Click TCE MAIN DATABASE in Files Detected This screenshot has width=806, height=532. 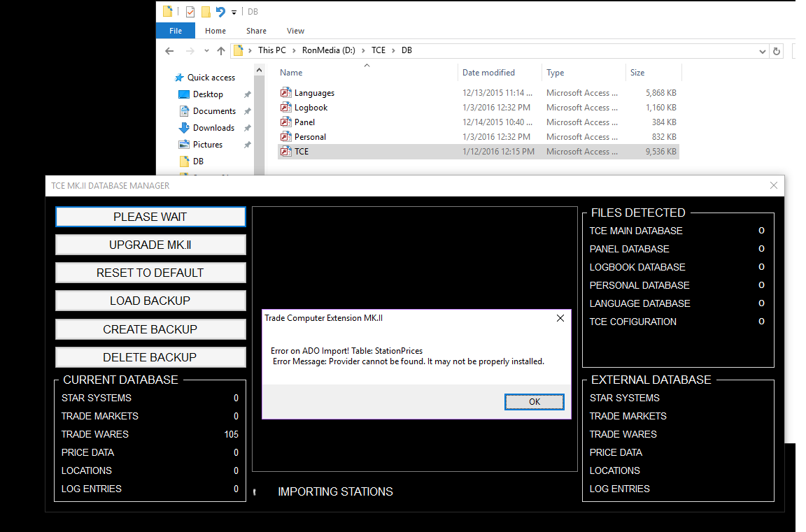[636, 231]
